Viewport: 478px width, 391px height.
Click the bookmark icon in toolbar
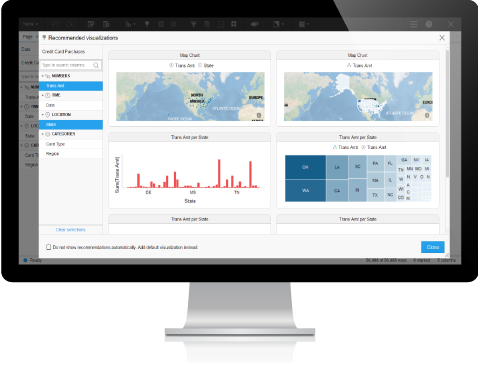pyautogui.click(x=234, y=24)
